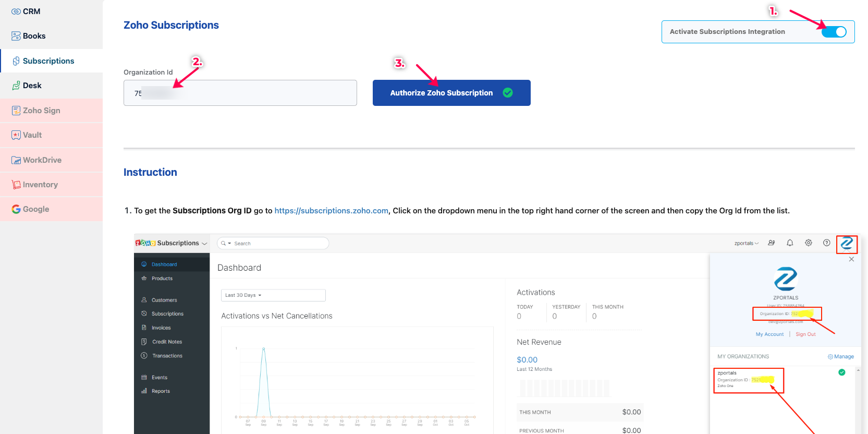Click the Desk icon in sidebar

[16, 86]
